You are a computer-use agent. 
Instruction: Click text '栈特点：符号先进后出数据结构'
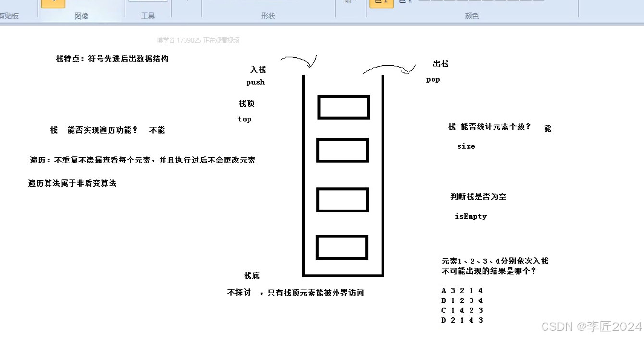112,59
